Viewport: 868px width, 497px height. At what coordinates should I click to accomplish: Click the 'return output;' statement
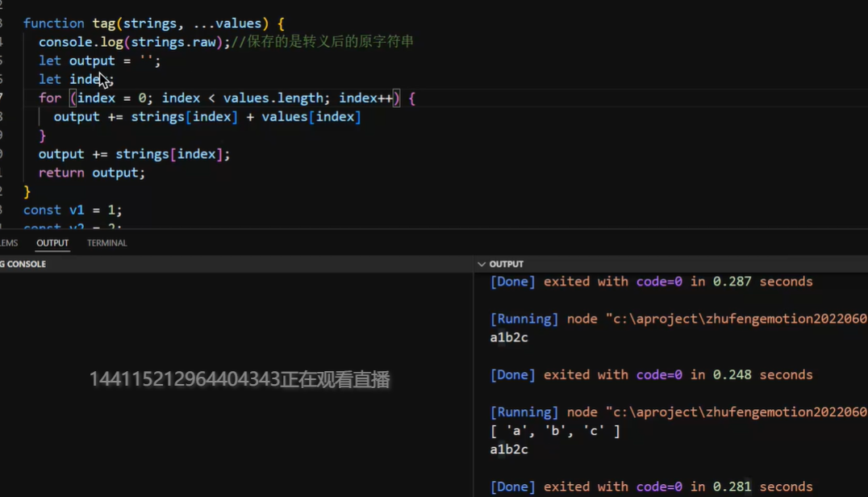pos(91,173)
